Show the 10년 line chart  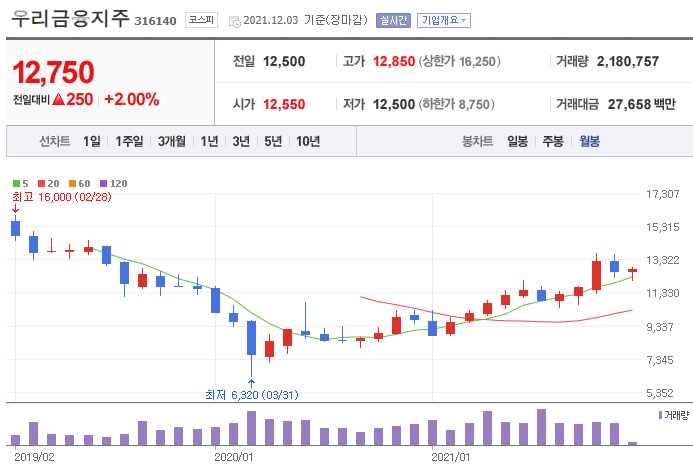pyautogui.click(x=308, y=141)
